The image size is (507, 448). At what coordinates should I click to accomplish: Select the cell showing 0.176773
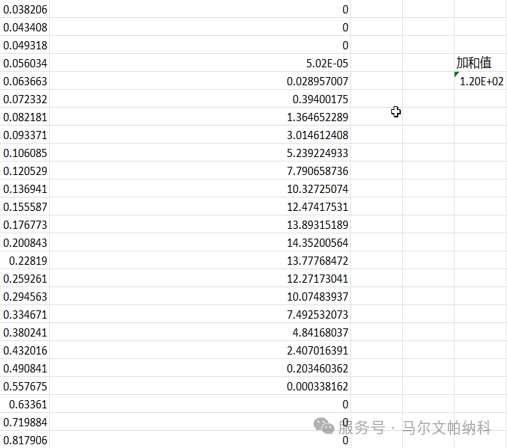(x=25, y=225)
